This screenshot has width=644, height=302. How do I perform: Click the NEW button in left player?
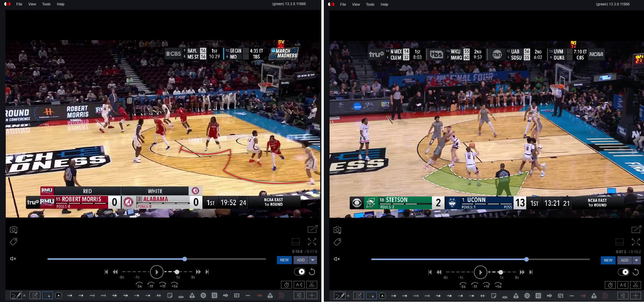click(x=284, y=260)
